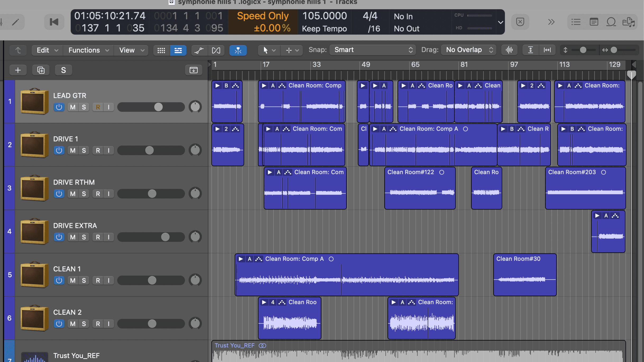Screen dimensions: 644x362
Task: Record-enable the DRIVE EXTRA track
Action: 98,237
